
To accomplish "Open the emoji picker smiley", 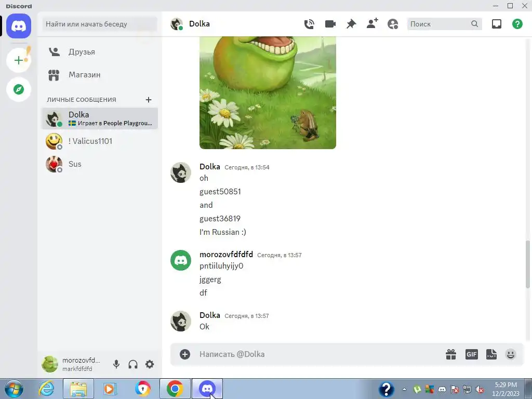I will click(511, 354).
